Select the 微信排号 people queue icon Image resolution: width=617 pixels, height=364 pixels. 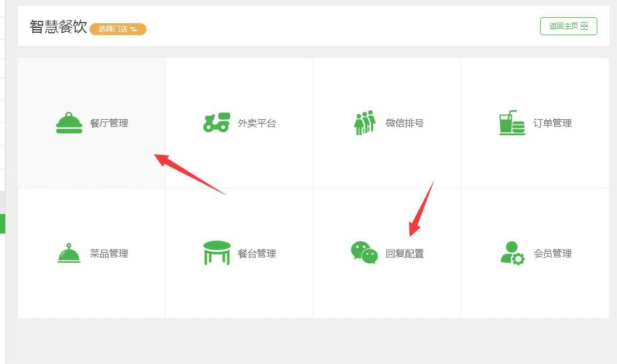pyautogui.click(x=365, y=123)
